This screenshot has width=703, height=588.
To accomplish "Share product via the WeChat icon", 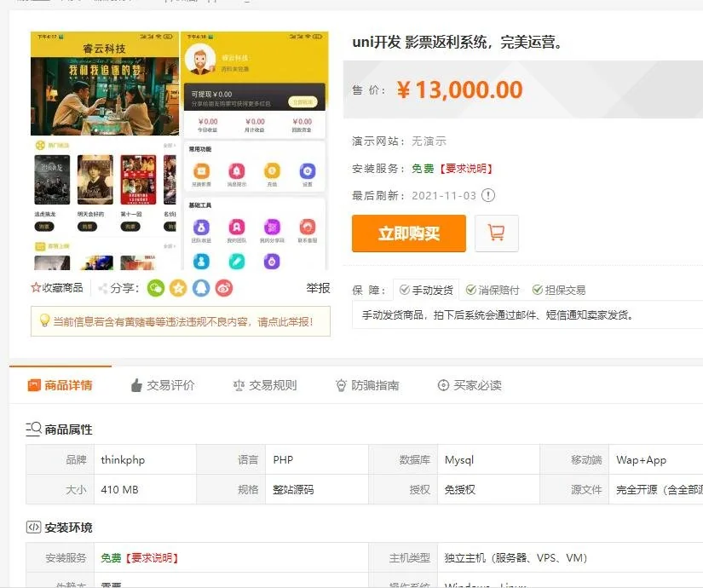I will click(x=155, y=288).
